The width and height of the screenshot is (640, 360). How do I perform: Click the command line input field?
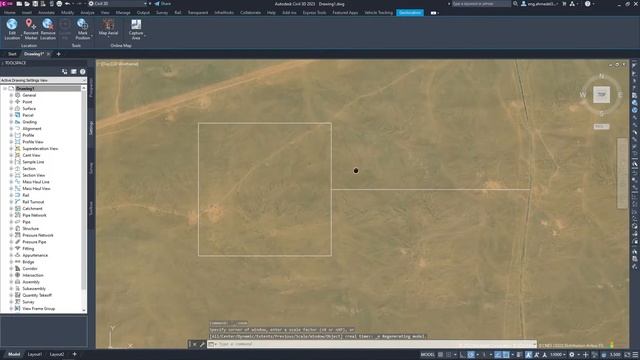(371, 344)
